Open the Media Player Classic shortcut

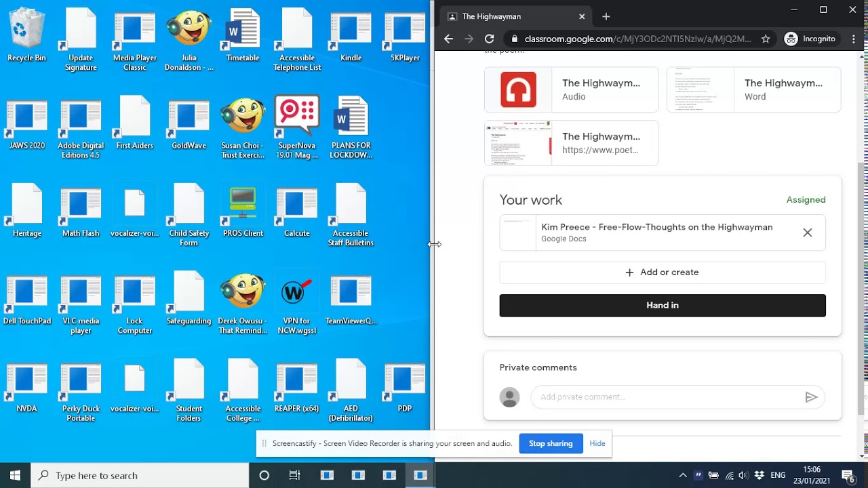point(134,41)
